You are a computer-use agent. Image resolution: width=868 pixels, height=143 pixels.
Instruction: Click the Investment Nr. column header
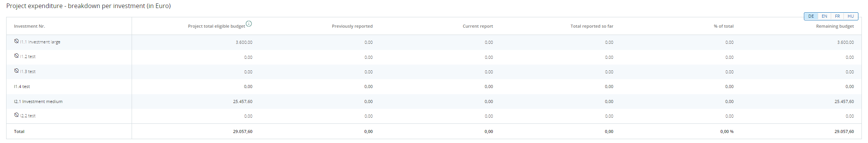[x=30, y=26]
